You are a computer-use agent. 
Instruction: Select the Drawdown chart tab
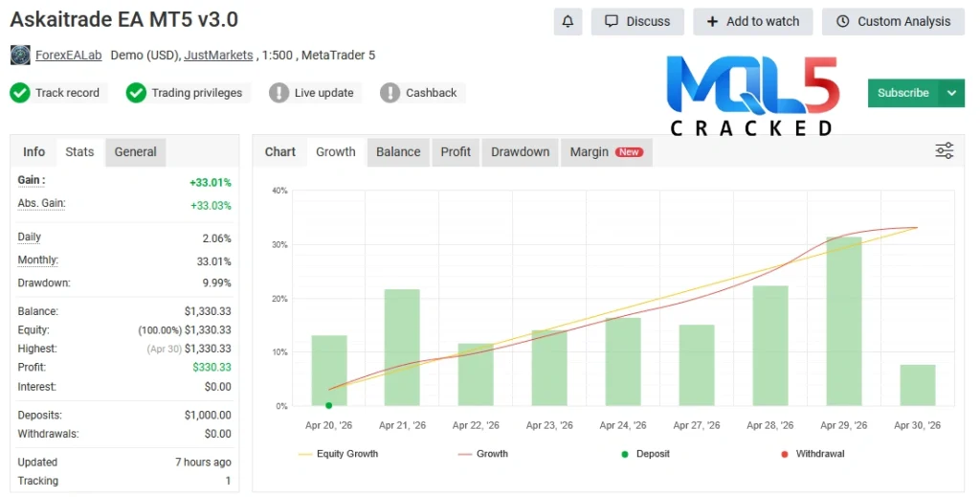pos(520,152)
